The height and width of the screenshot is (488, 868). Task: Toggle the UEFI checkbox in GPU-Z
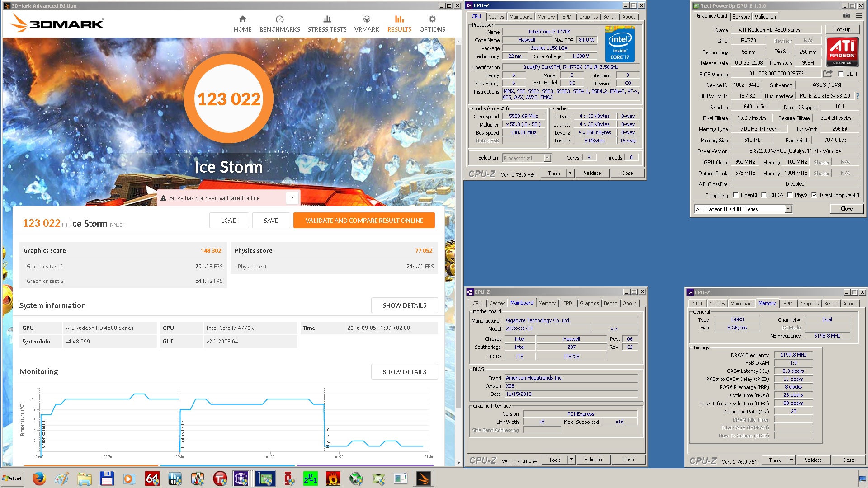pos(841,74)
